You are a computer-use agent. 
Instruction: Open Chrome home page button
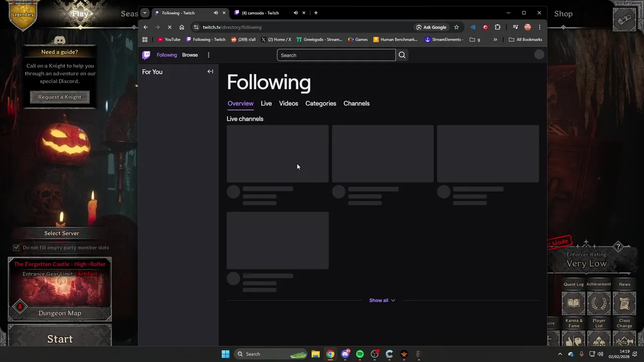pos(182,27)
